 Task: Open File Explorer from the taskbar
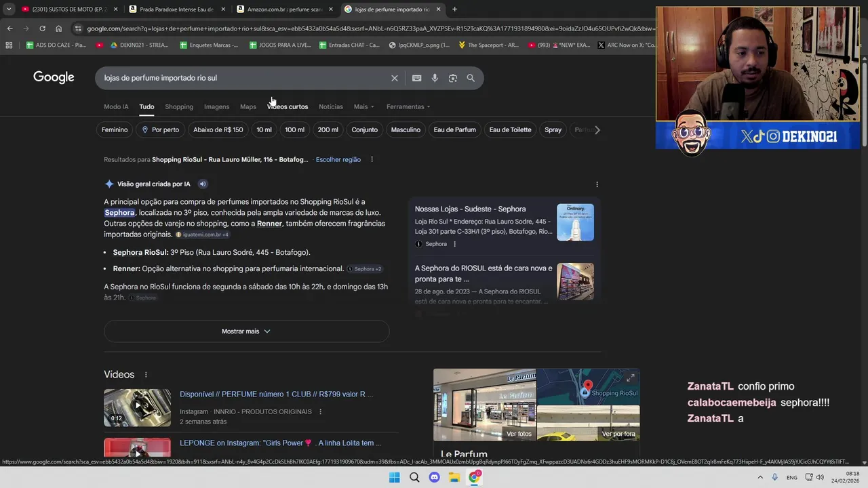454,478
